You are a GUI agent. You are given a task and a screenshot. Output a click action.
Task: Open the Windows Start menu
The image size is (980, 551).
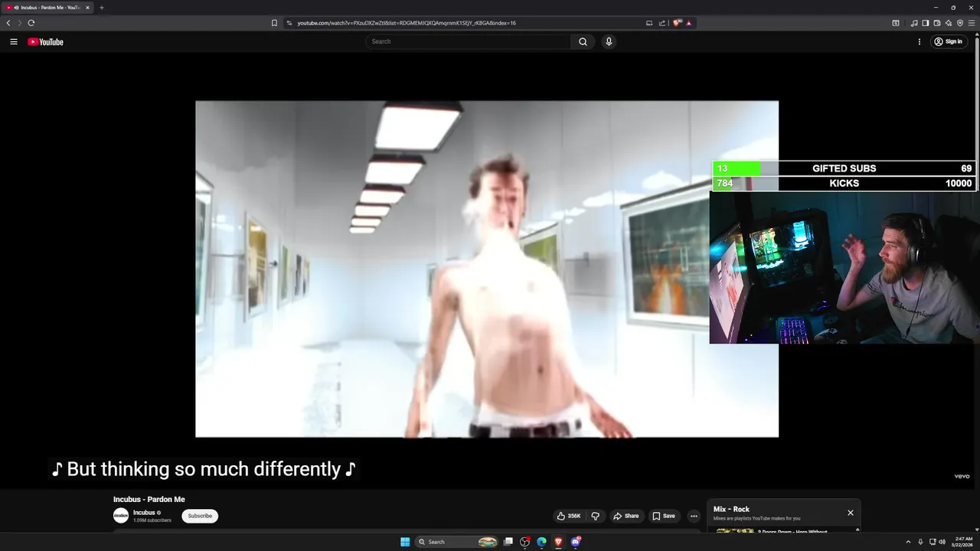405,542
